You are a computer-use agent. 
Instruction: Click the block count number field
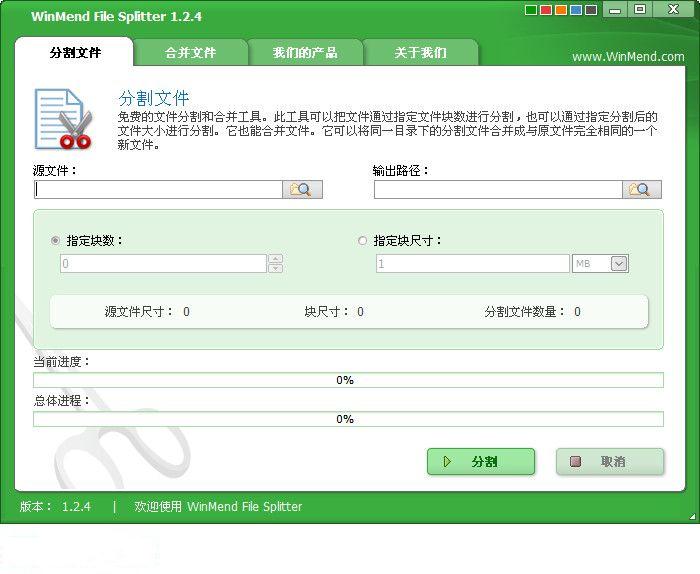click(163, 264)
